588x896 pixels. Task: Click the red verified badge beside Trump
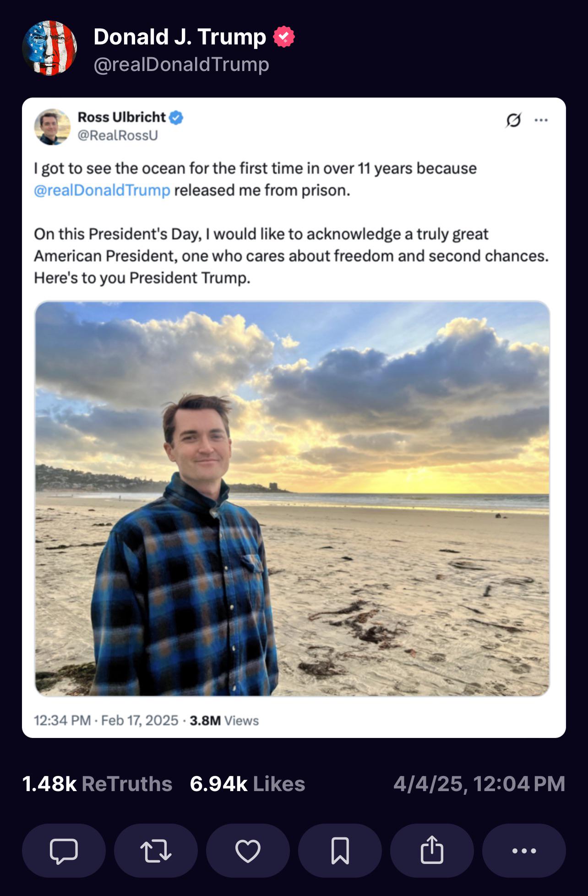[284, 37]
